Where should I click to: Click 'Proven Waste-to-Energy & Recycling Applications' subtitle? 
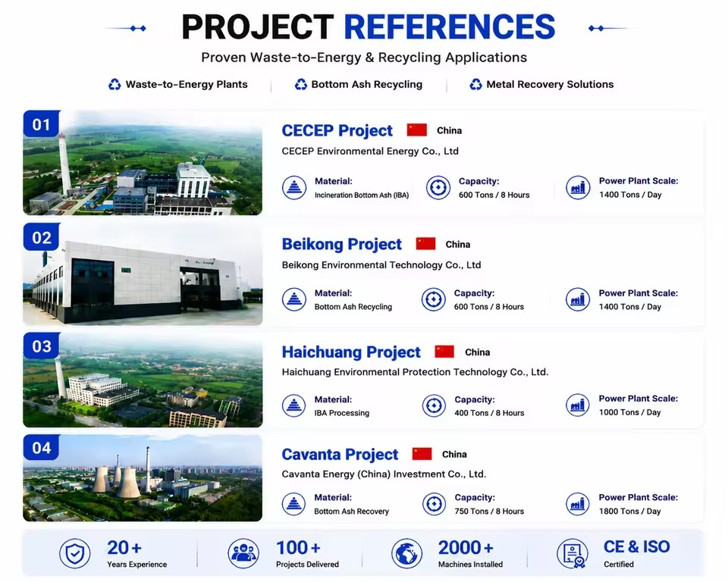click(364, 58)
